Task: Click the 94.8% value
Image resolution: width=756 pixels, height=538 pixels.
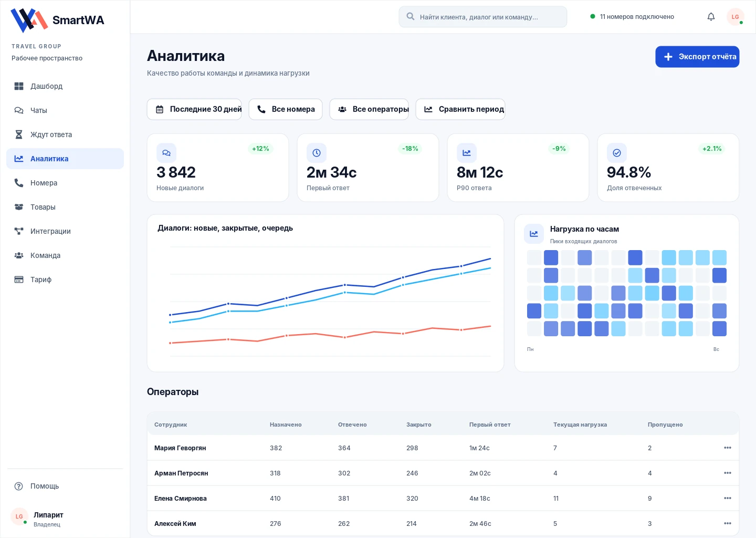Action: (629, 172)
